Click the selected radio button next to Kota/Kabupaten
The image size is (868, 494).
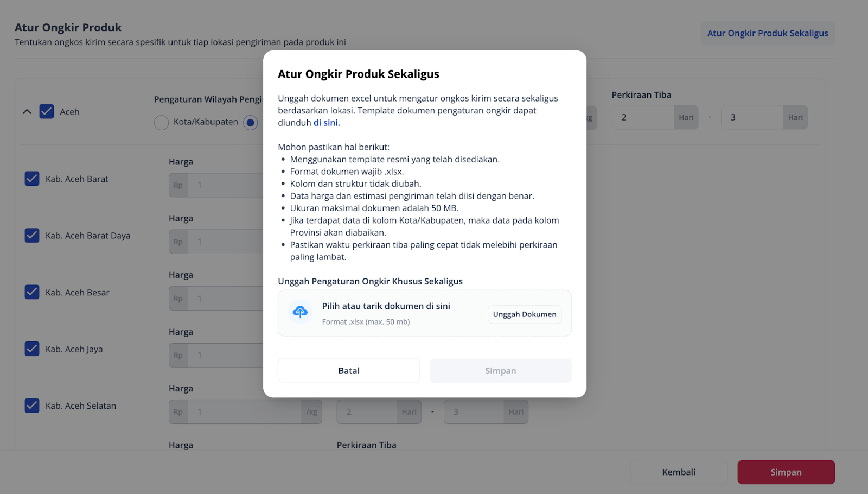coord(250,123)
